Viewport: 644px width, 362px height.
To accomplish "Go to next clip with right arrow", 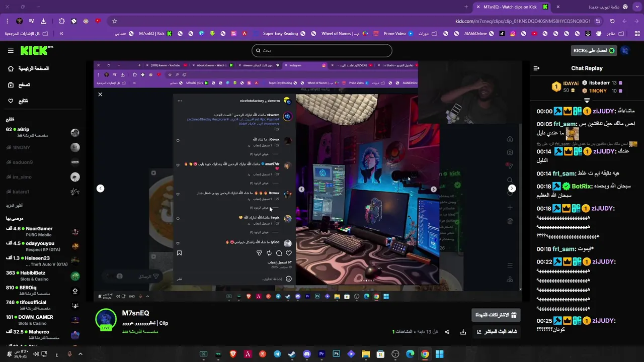I will [x=512, y=188].
